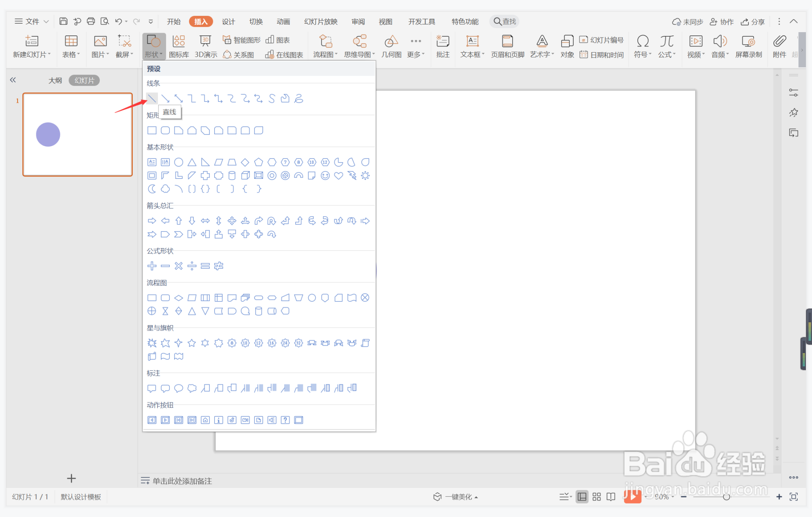The width and height of the screenshot is (812, 517).
Task: Select the five-point star shape
Action: 192,343
